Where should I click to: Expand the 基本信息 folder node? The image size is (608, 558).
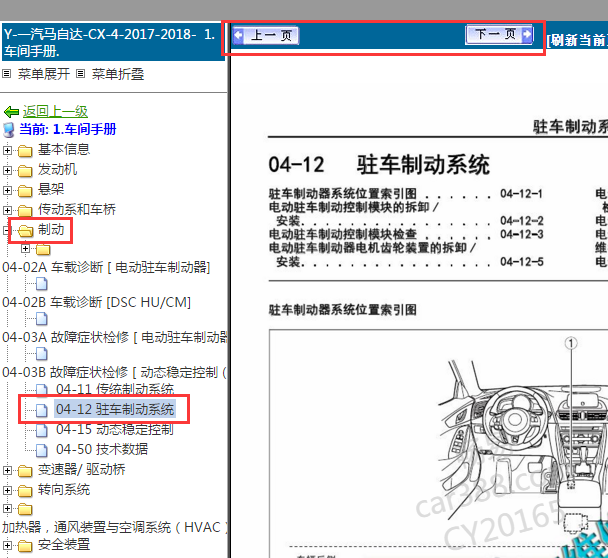[7, 150]
